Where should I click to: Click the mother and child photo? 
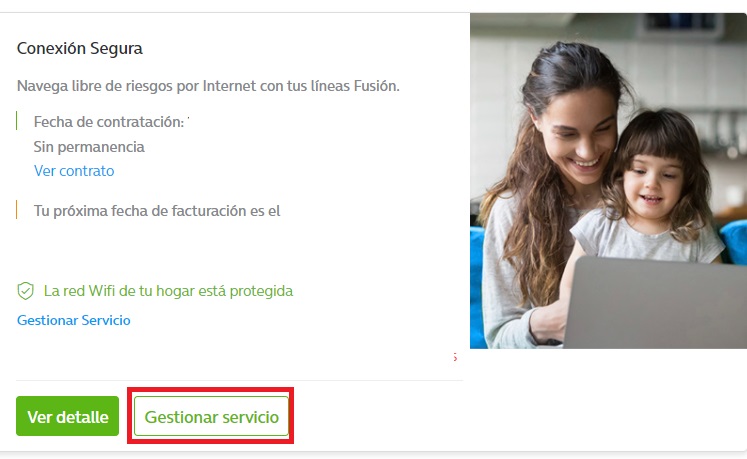[608, 181]
